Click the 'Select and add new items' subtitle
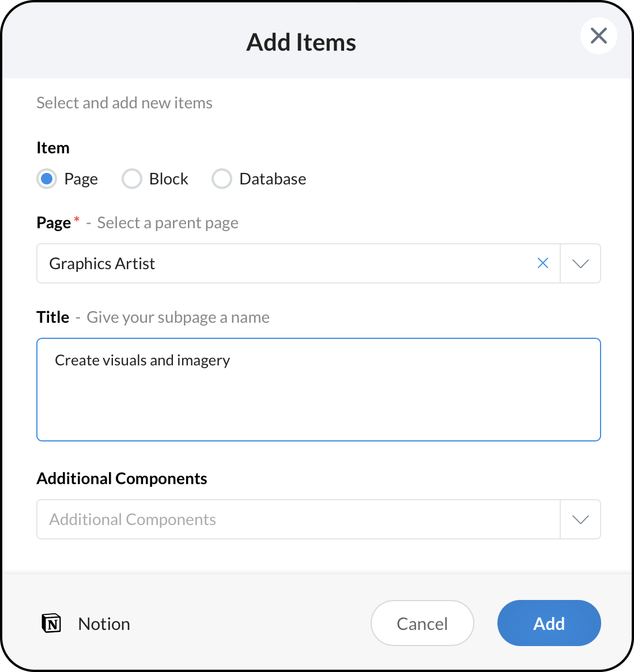 click(x=124, y=103)
